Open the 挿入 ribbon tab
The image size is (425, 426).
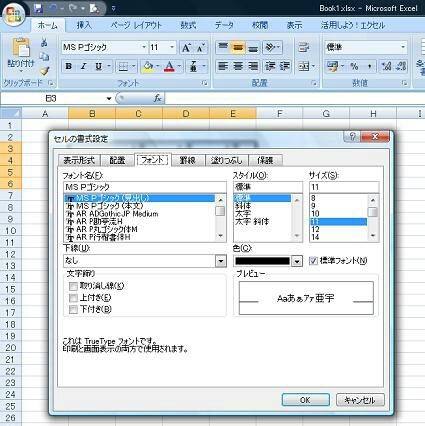click(84, 25)
